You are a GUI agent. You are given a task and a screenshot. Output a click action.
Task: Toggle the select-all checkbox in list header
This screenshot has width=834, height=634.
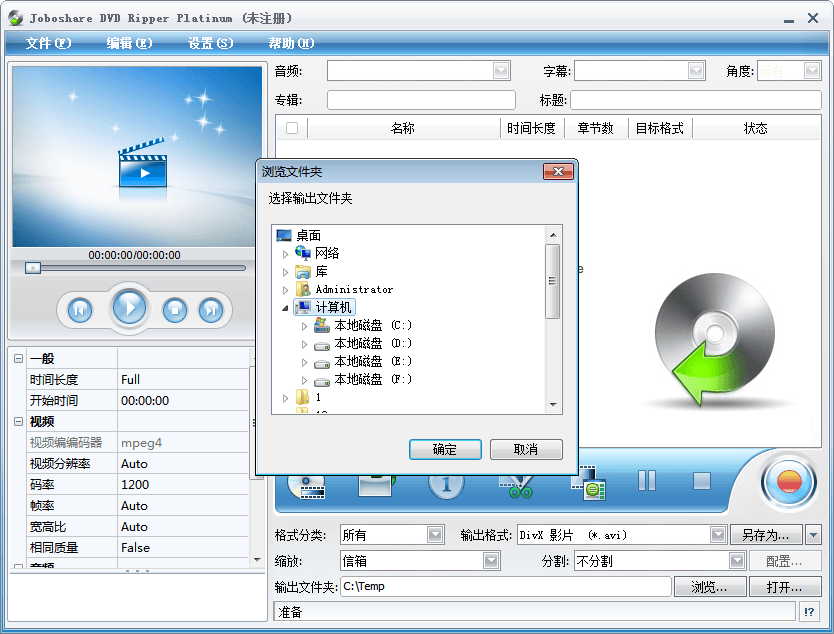point(292,128)
